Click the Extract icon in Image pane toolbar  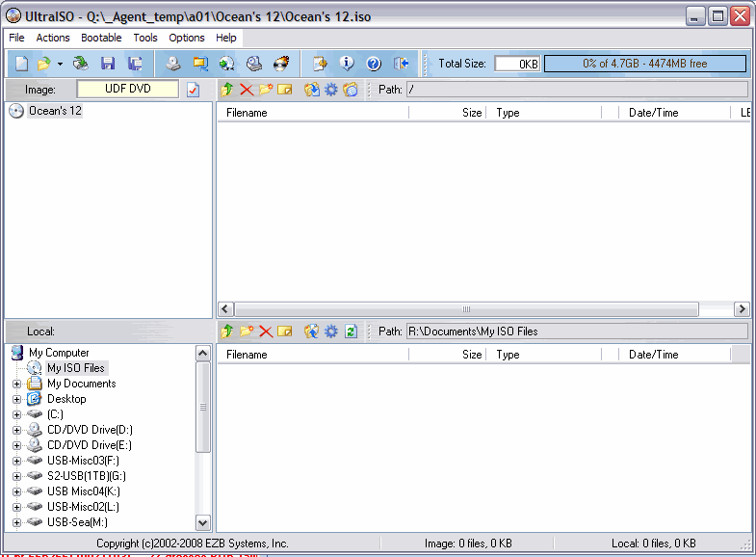(x=311, y=90)
